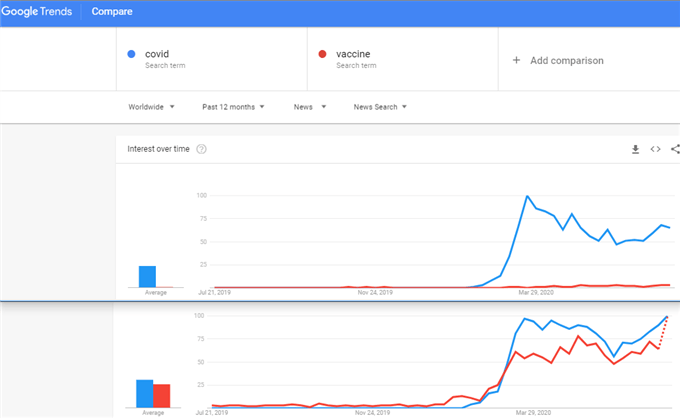Click the Google Trends logo

[x=36, y=11]
